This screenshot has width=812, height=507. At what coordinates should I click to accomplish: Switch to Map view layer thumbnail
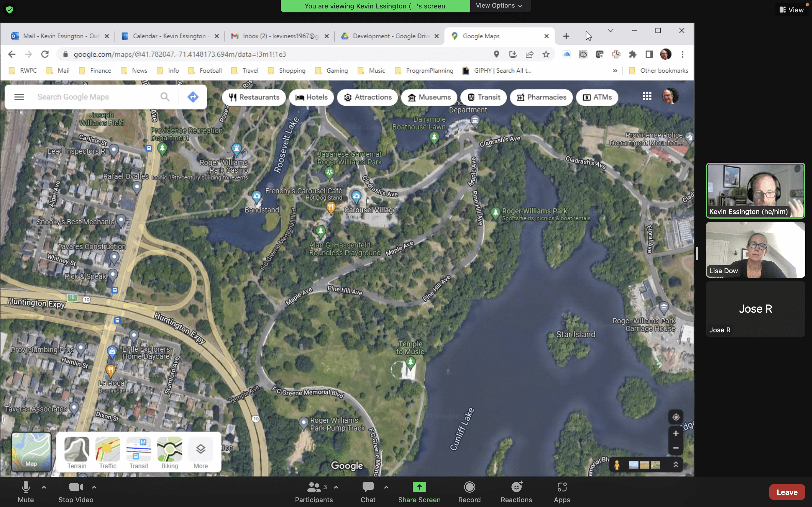click(31, 451)
